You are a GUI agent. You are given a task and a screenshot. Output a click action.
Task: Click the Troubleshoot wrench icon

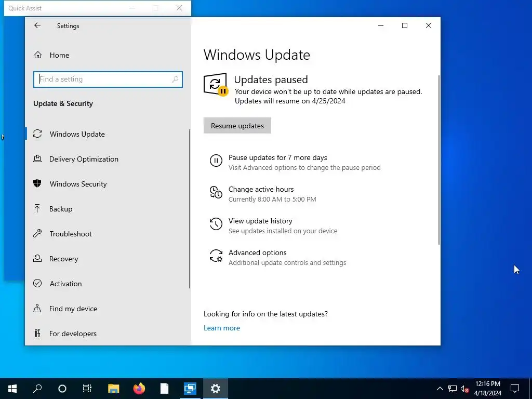click(37, 233)
